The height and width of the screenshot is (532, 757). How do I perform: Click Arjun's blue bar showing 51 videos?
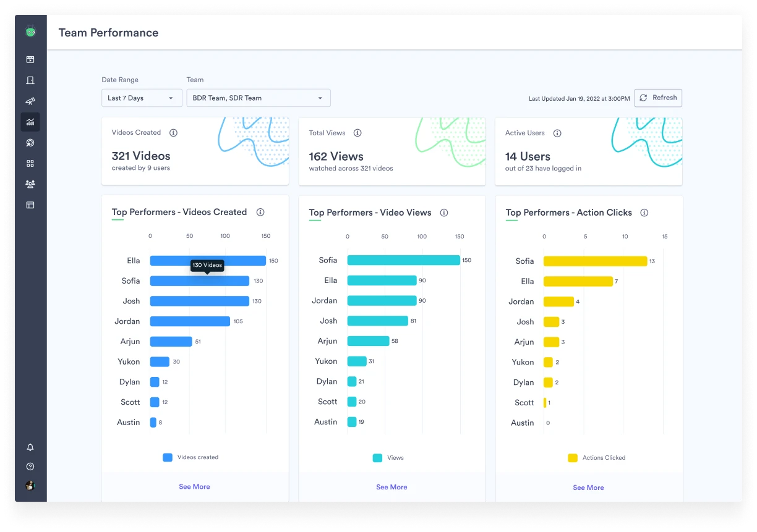coord(171,341)
